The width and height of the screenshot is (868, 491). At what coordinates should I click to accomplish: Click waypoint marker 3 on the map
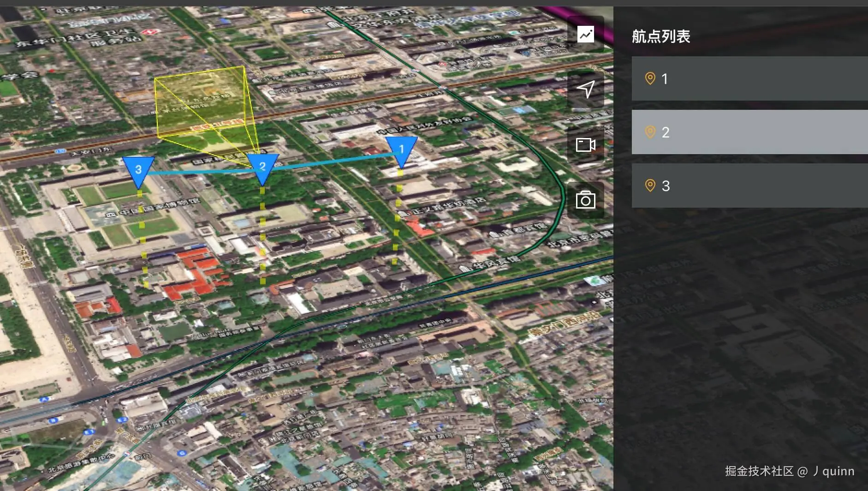coord(138,173)
